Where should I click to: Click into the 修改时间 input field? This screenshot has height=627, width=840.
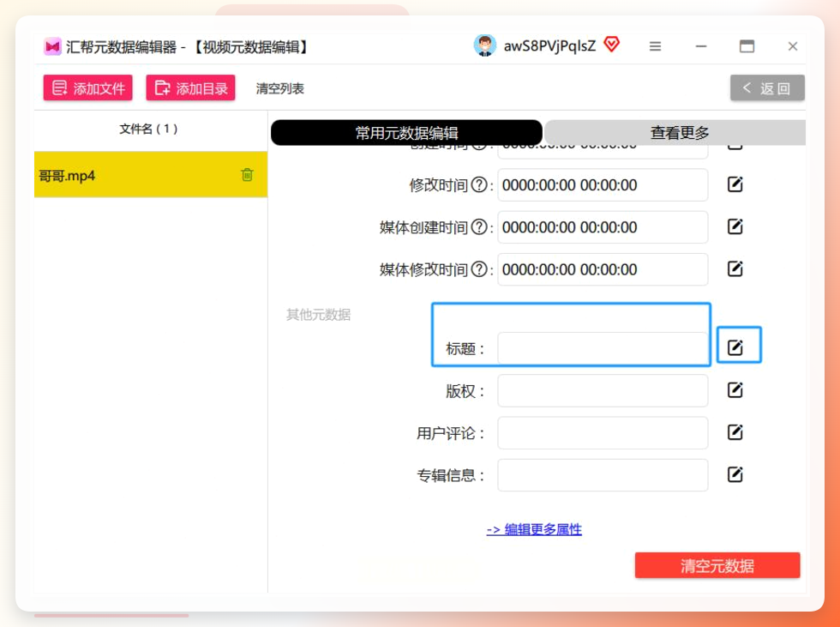(603, 185)
